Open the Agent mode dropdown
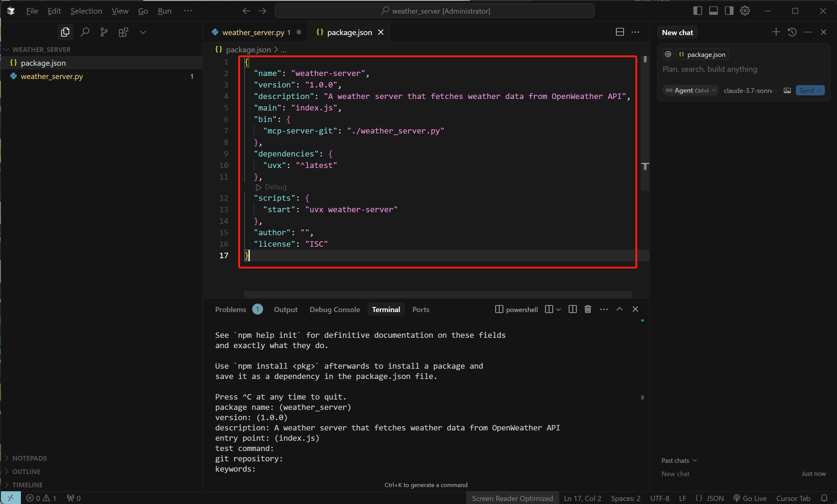 click(690, 90)
